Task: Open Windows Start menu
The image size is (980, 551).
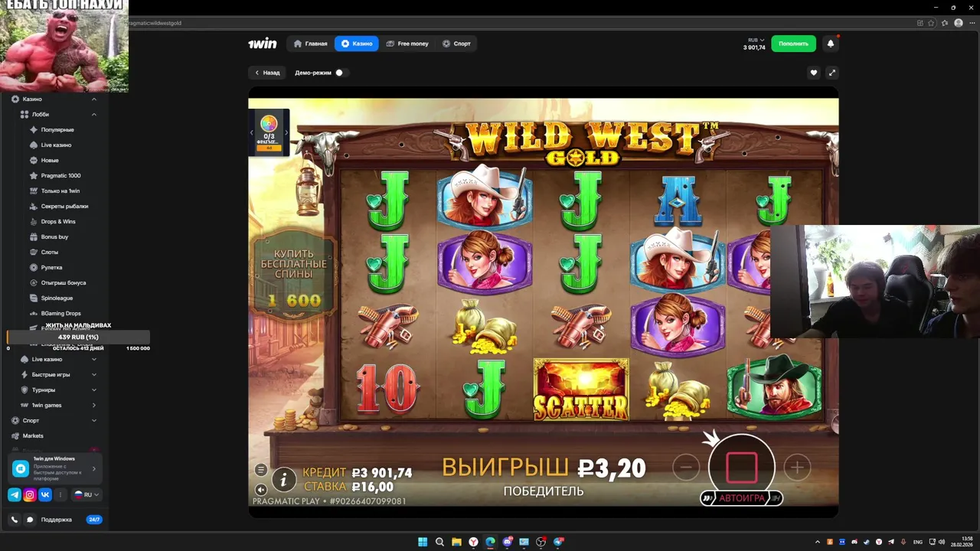Action: tap(423, 542)
